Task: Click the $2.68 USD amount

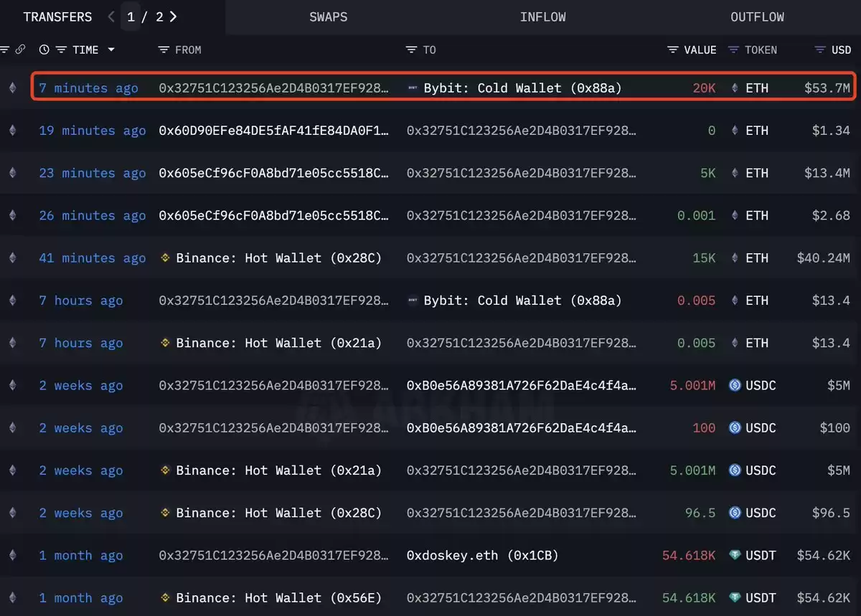Action: click(x=831, y=216)
